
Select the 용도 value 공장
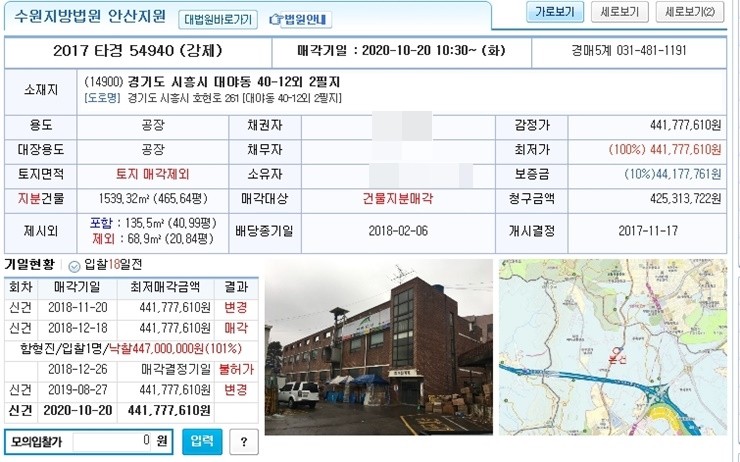click(153, 125)
